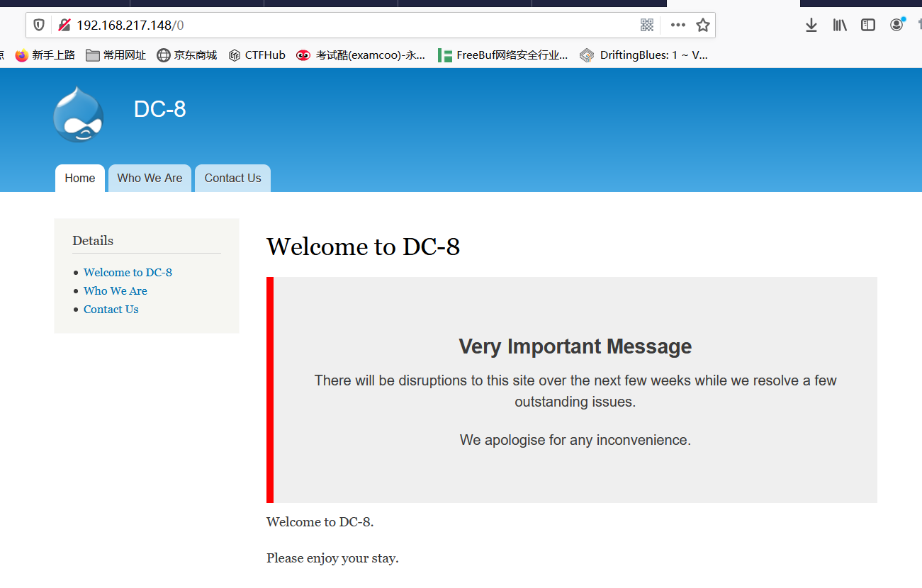922x588 pixels.
Task: Switch to the Who We Are tab
Action: (150, 179)
